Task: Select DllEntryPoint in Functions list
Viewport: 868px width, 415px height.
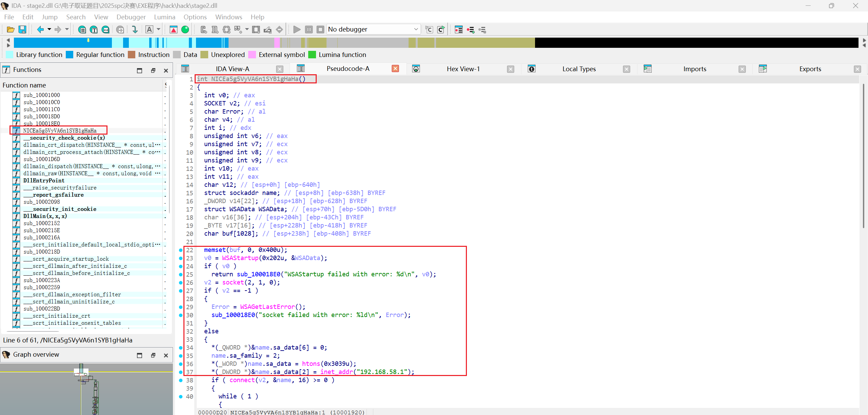Action: point(44,180)
